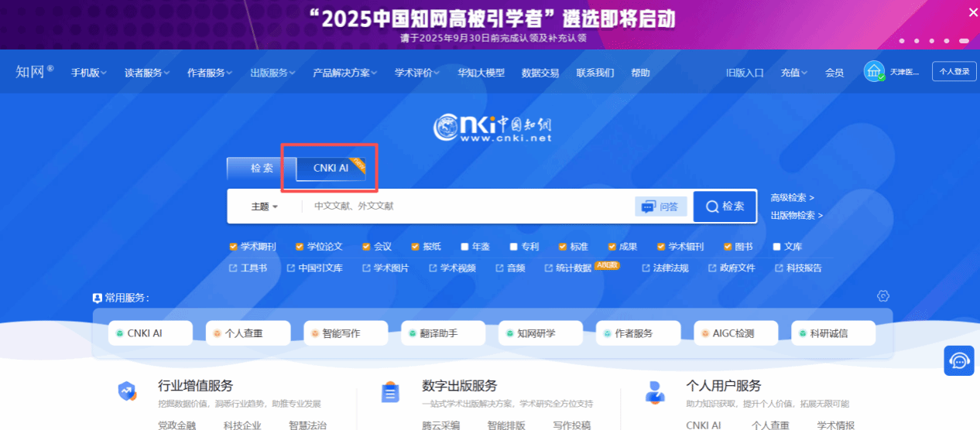Click the 个人登录 button
The width and height of the screenshot is (980, 430).
(x=954, y=72)
